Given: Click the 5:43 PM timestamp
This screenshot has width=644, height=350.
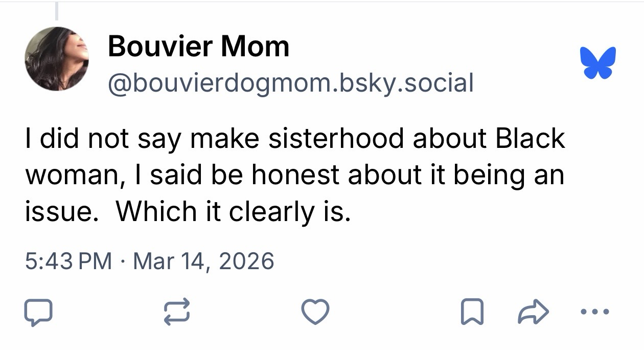Looking at the screenshot, I should click(x=68, y=261).
